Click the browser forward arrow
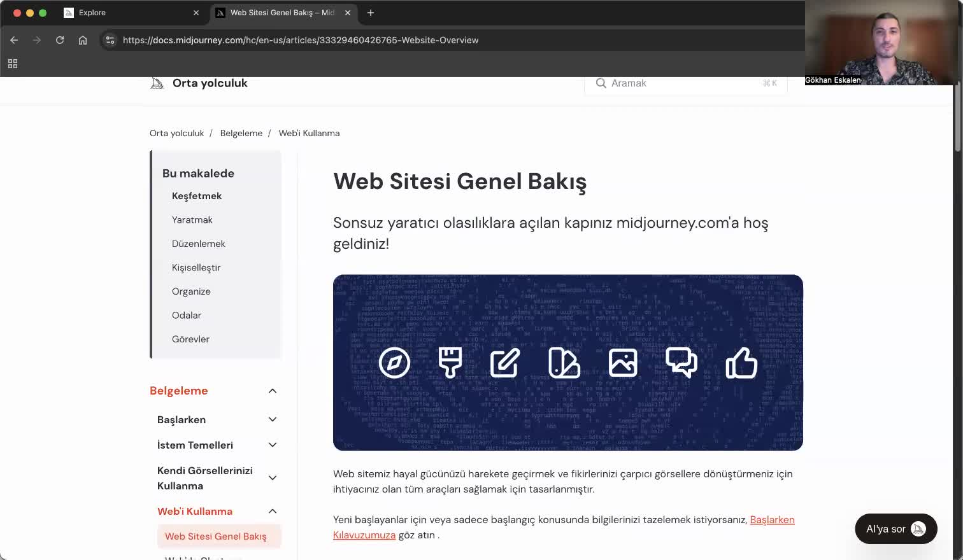This screenshot has width=963, height=560. [x=37, y=40]
